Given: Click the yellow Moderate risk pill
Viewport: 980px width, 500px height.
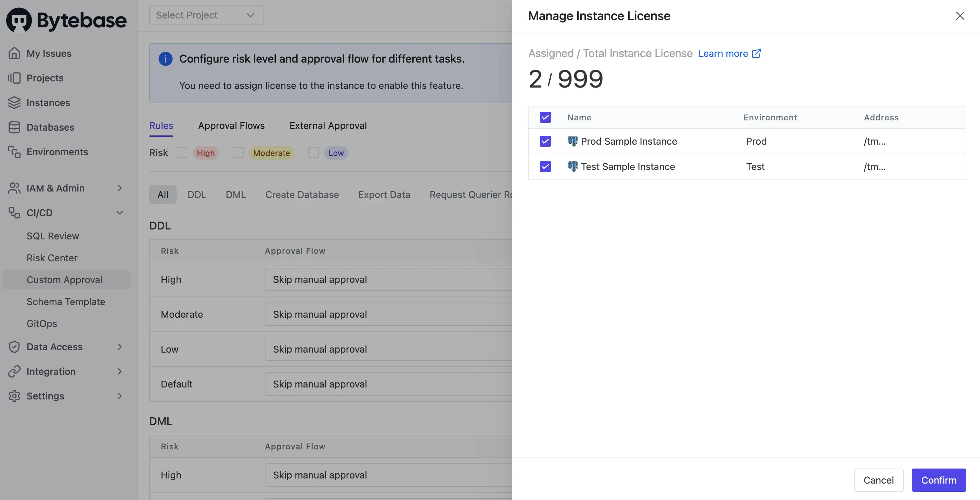Looking at the screenshot, I should point(271,153).
